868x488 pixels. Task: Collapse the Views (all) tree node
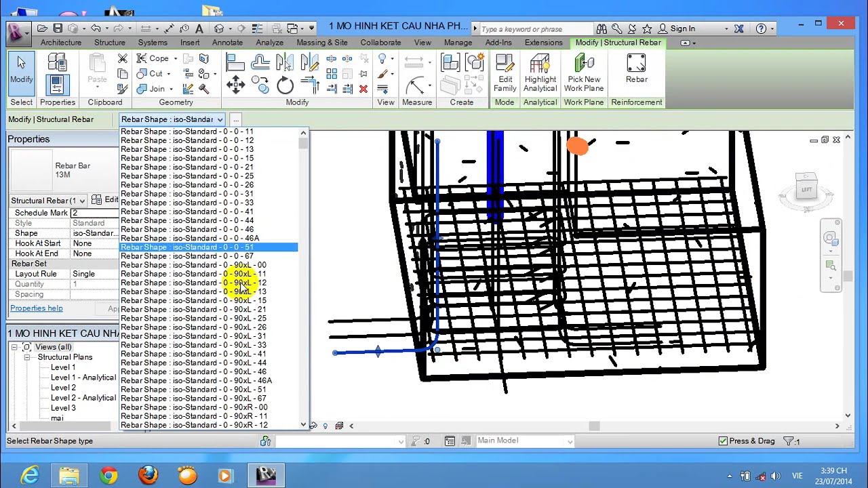tap(14, 347)
